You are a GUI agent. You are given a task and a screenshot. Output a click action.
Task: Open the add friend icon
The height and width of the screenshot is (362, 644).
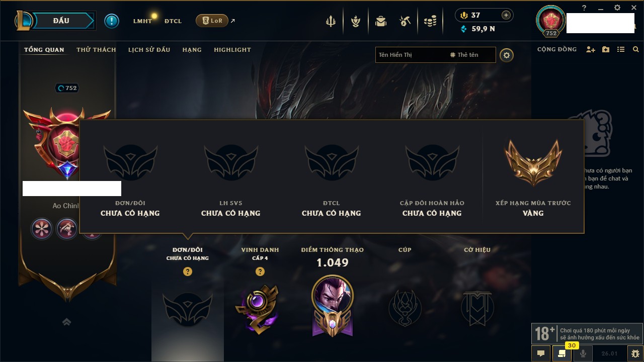pyautogui.click(x=591, y=49)
